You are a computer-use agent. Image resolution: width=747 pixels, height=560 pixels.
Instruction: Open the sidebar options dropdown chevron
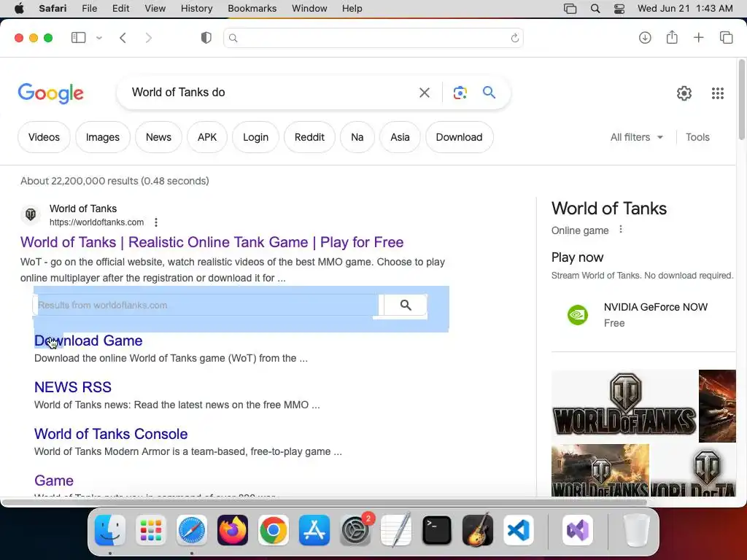(99, 38)
